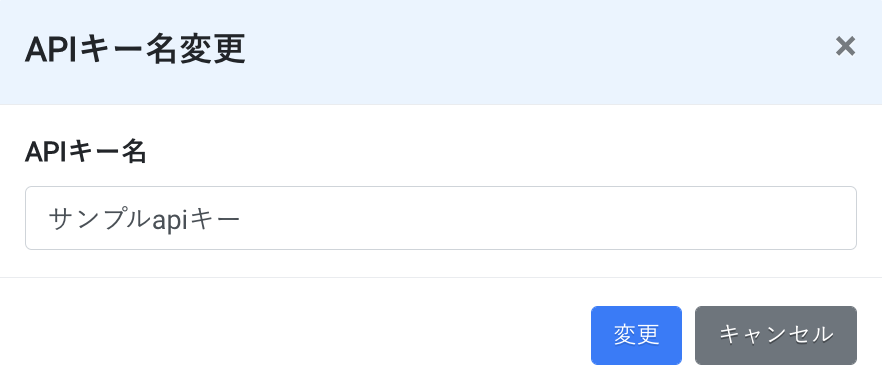Viewport: 882px width, 390px height.
Task: Click the gray cross at header's right
Action: click(845, 47)
